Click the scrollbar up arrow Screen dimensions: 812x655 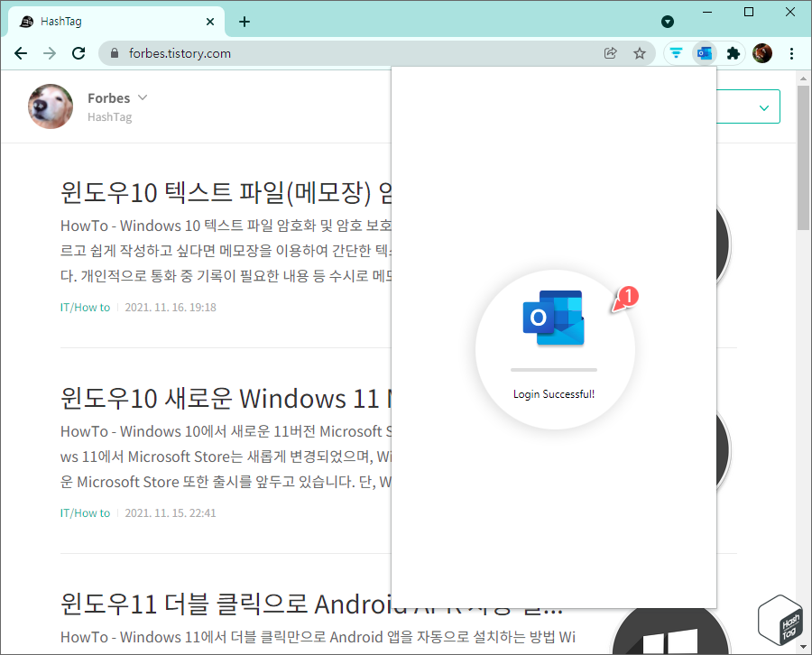pyautogui.click(x=803, y=78)
